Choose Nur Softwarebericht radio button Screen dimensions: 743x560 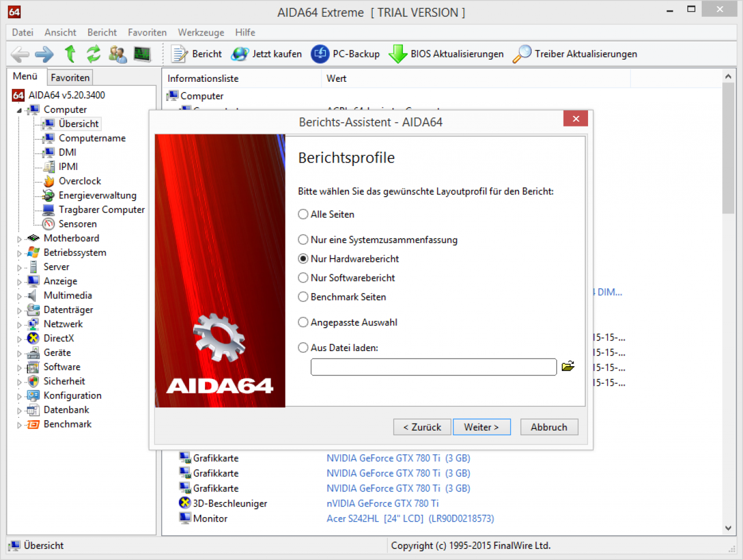point(303,278)
